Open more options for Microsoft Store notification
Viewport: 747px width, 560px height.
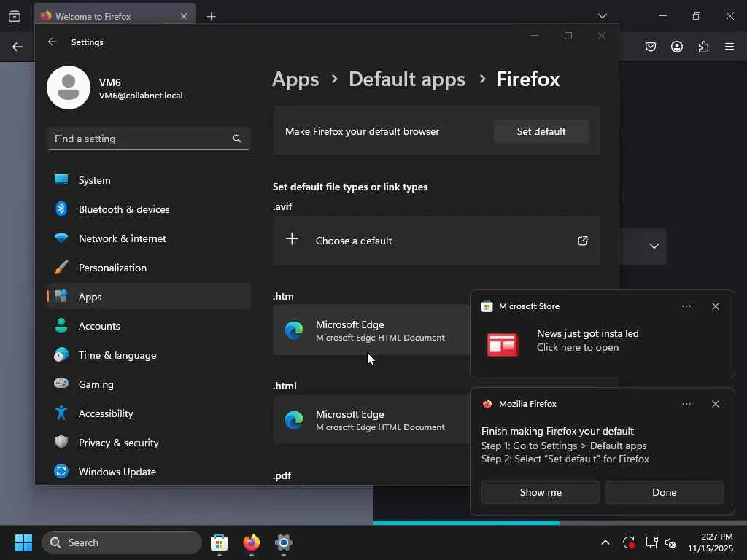686,306
